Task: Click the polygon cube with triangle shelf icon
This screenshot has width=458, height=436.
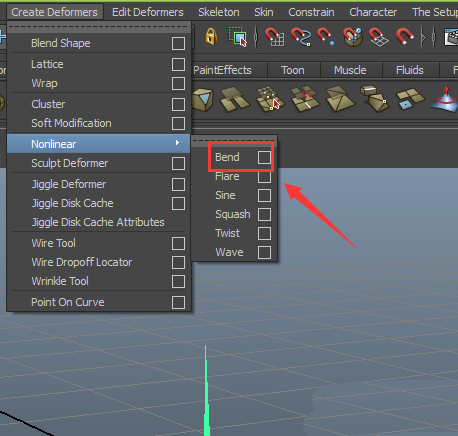Action: pos(202,99)
